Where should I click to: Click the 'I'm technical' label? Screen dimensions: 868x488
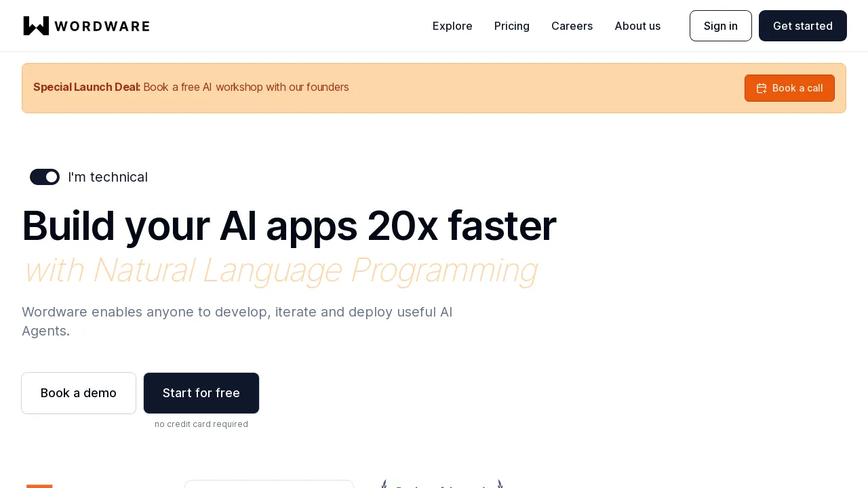[x=108, y=177]
